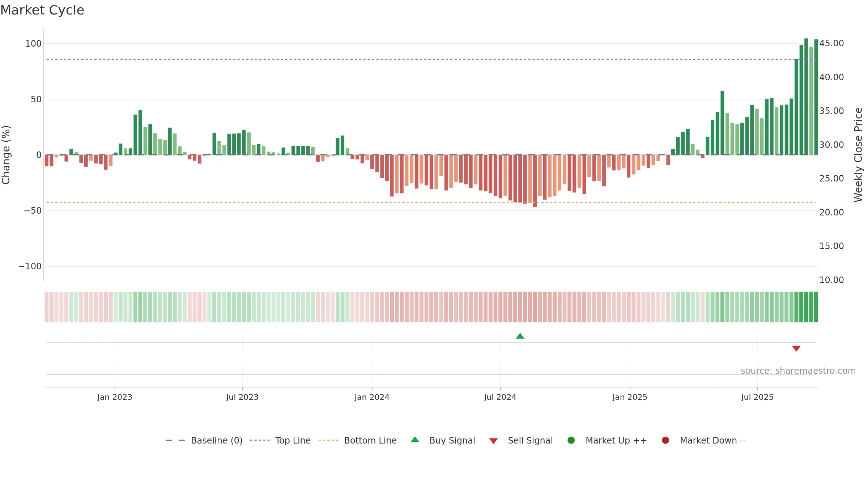Click the purple dotted Top Line on chart
The width and height of the screenshot is (868, 488).
pyautogui.click(x=431, y=60)
